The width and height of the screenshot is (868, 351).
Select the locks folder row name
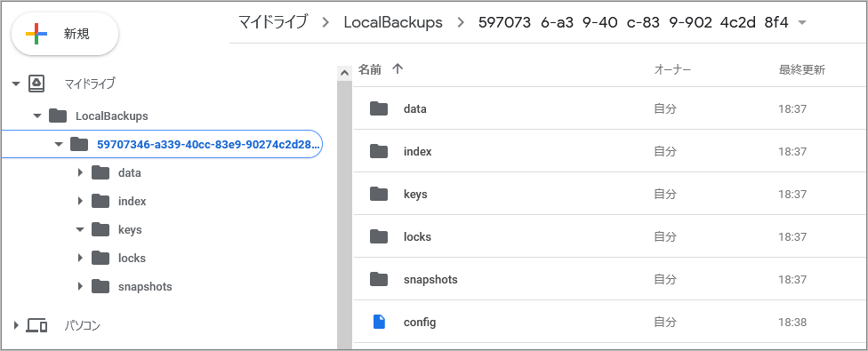pyautogui.click(x=417, y=236)
